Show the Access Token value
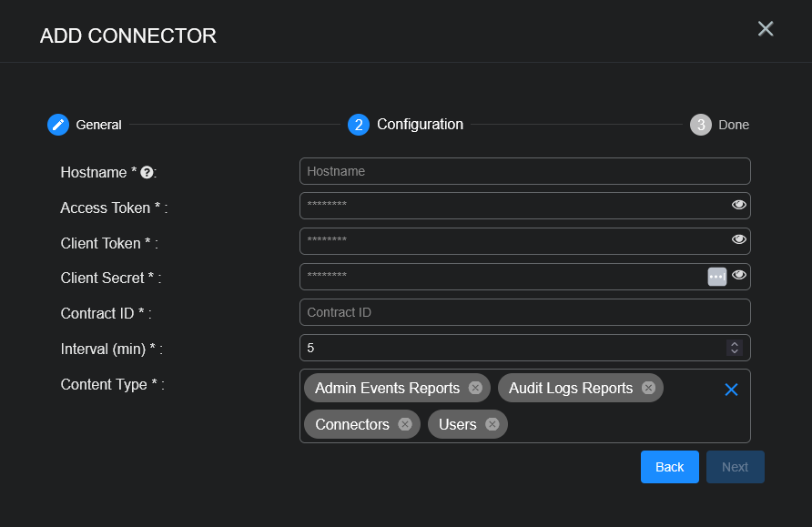 click(739, 206)
